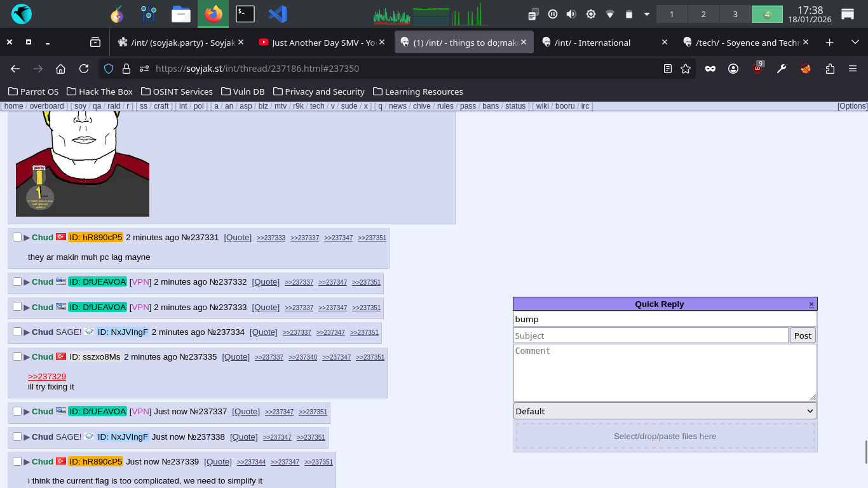Check the box beside post №237339
Screen dimensions: 868x488
coord(17,461)
